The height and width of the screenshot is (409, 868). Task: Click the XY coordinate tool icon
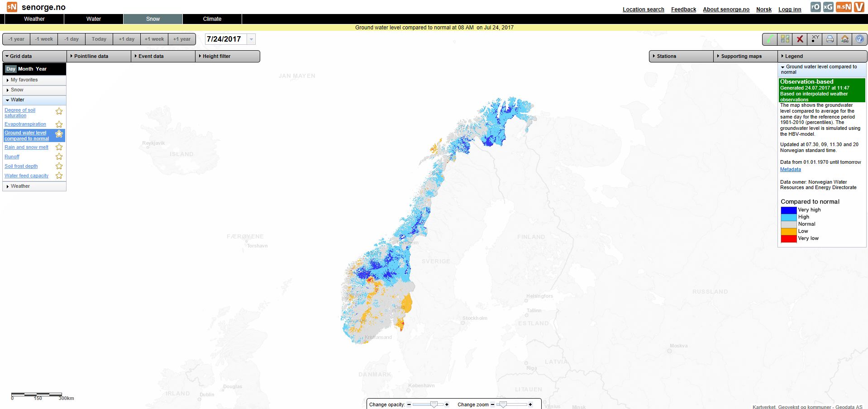tap(815, 39)
